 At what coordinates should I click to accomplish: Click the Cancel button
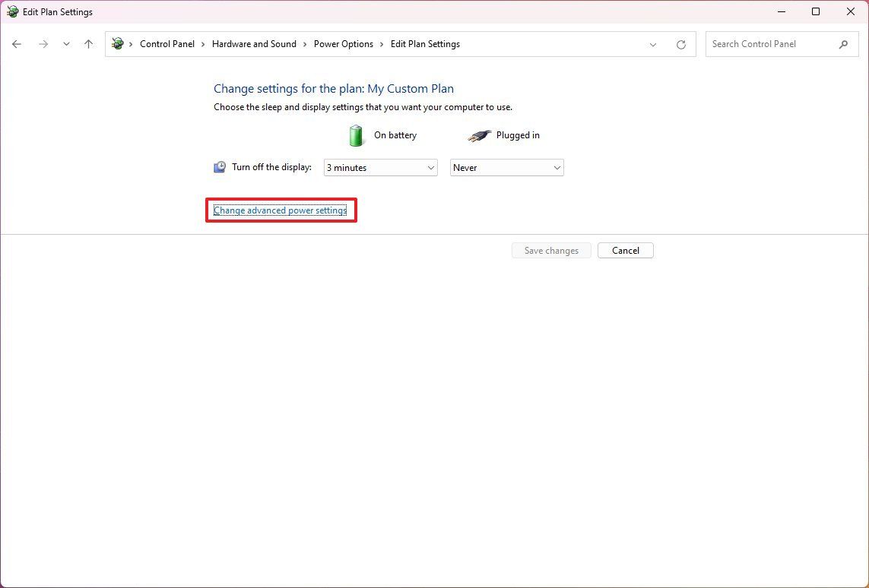click(x=625, y=250)
